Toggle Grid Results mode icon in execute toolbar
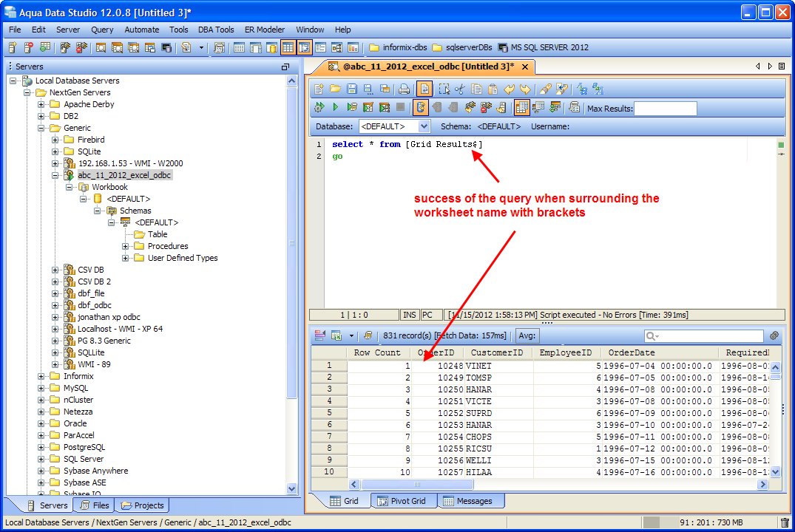 (521, 107)
